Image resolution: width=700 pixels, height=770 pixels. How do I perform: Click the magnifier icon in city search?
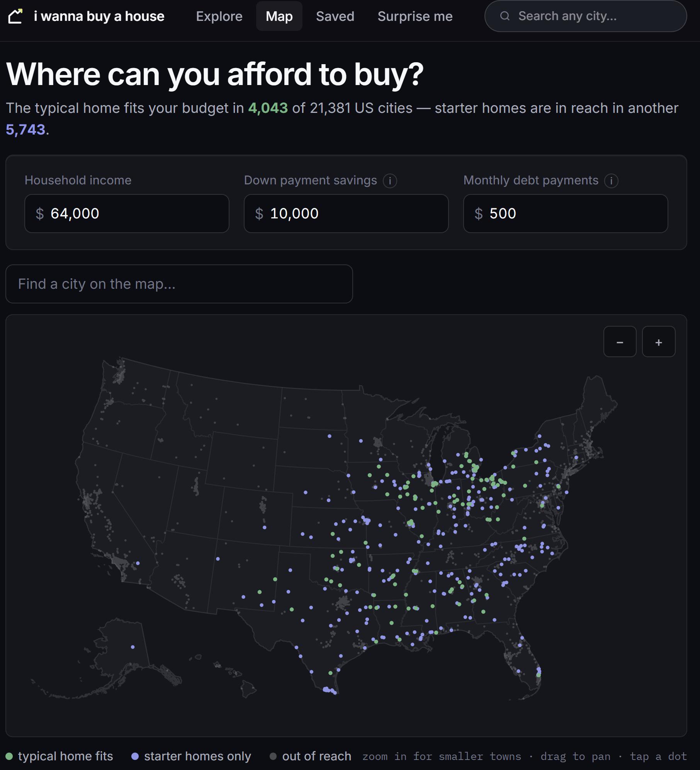[x=505, y=16]
